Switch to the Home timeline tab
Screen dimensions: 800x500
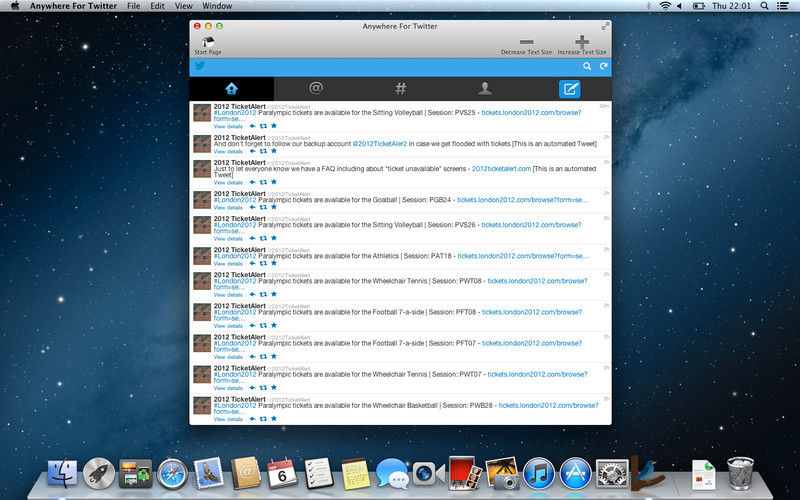pyautogui.click(x=232, y=89)
